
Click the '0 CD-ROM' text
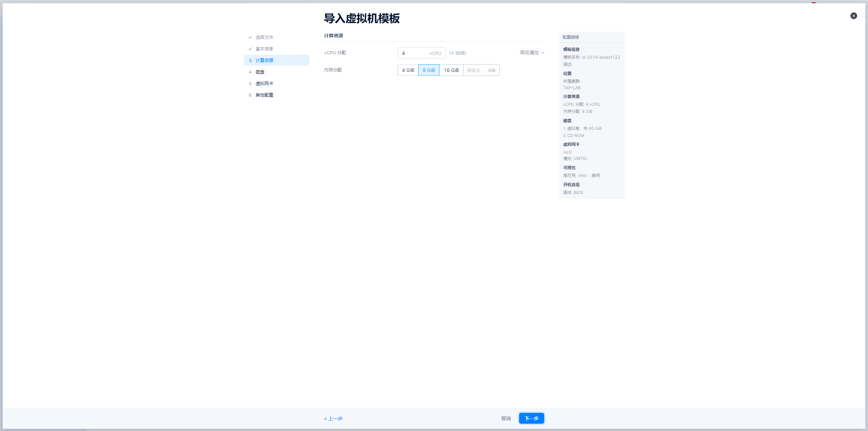pos(573,136)
